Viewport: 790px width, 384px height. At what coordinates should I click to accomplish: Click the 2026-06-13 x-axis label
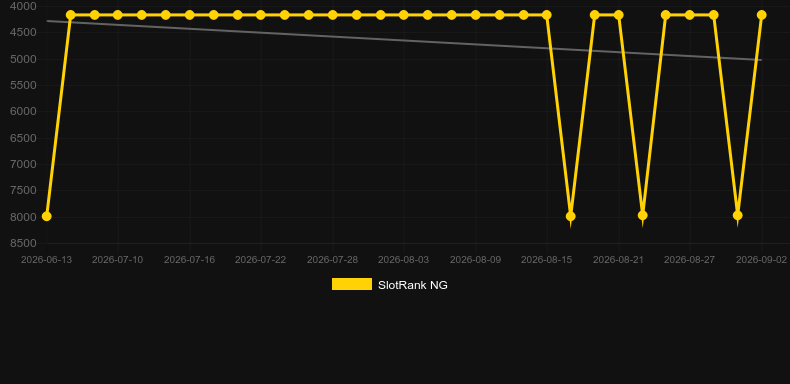click(x=46, y=260)
